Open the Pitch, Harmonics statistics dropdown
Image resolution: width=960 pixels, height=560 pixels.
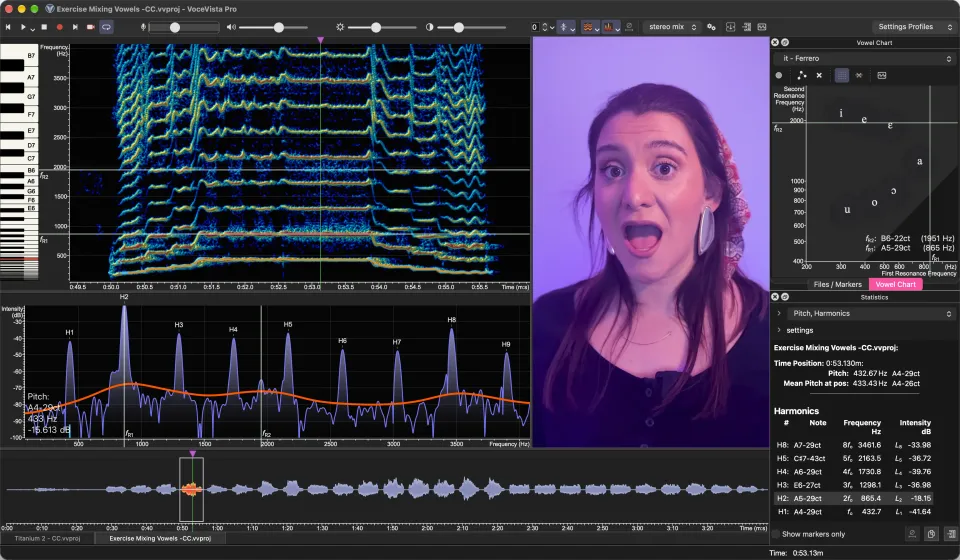pos(872,313)
